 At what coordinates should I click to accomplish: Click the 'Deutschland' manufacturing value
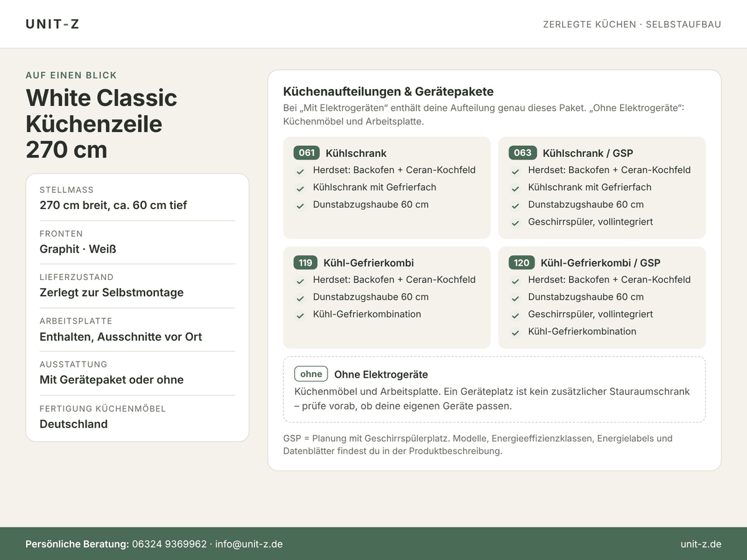(x=73, y=424)
